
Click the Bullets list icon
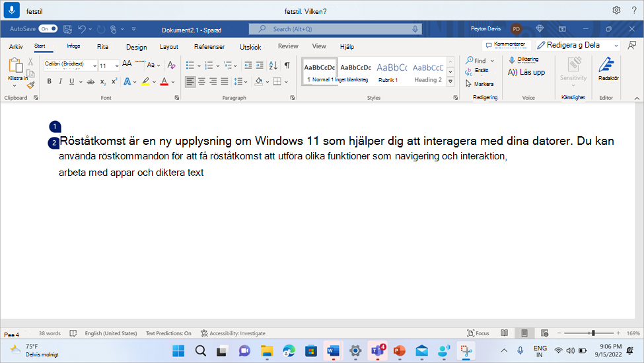190,65
